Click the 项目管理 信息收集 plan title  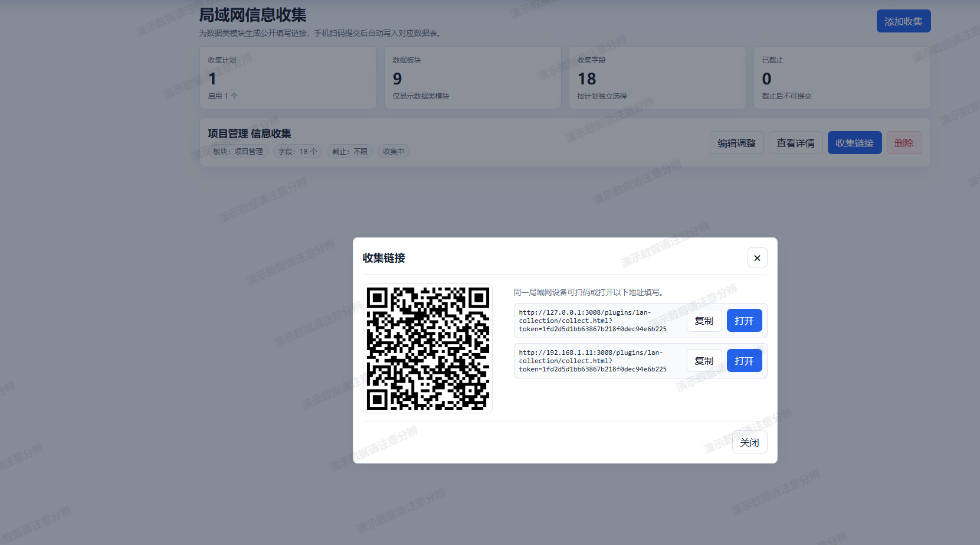250,133
